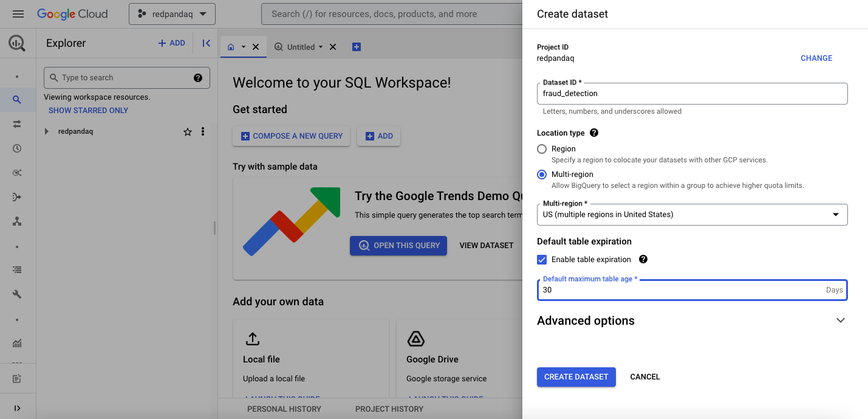The height and width of the screenshot is (419, 868).
Task: Open redpandaq more actions menu
Action: click(203, 131)
